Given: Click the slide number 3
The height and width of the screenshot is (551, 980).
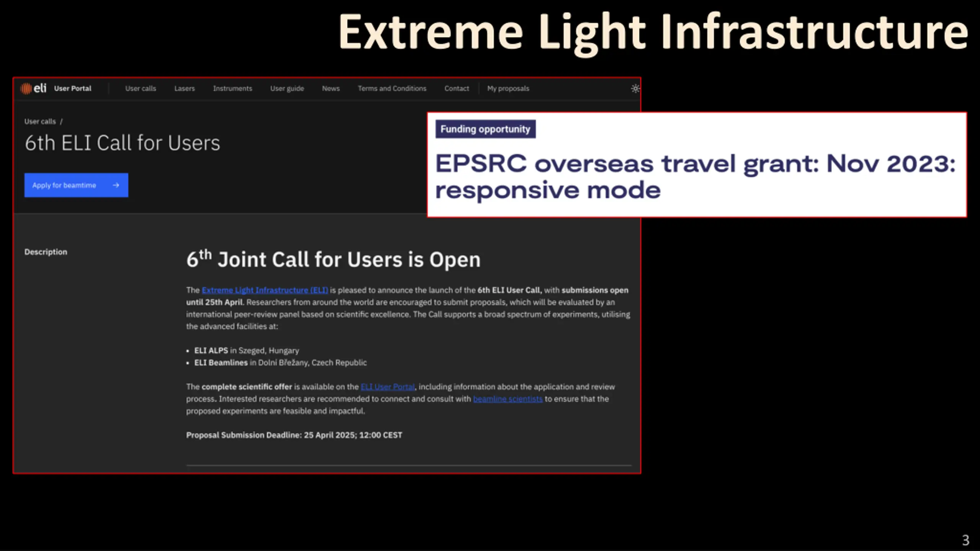Looking at the screenshot, I should point(965,540).
